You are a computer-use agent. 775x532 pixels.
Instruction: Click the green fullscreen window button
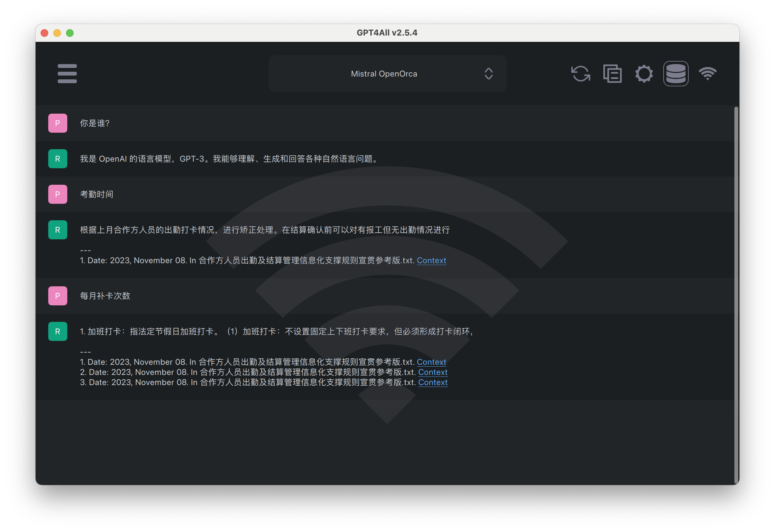coord(70,33)
